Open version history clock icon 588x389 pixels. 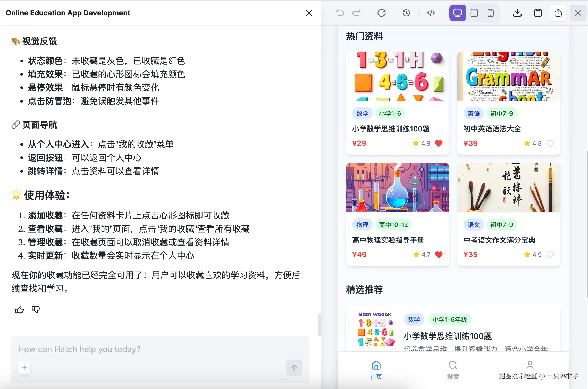(x=406, y=13)
